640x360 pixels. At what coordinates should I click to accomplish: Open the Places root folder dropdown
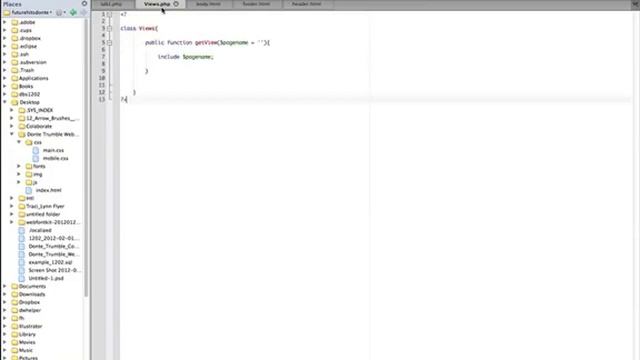[28, 13]
